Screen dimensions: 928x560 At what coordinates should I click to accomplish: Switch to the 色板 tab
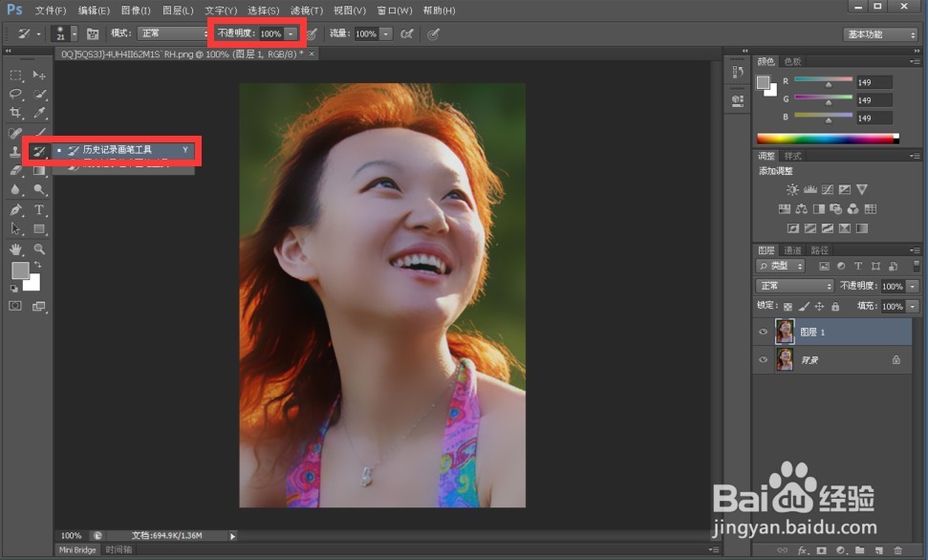(792, 61)
